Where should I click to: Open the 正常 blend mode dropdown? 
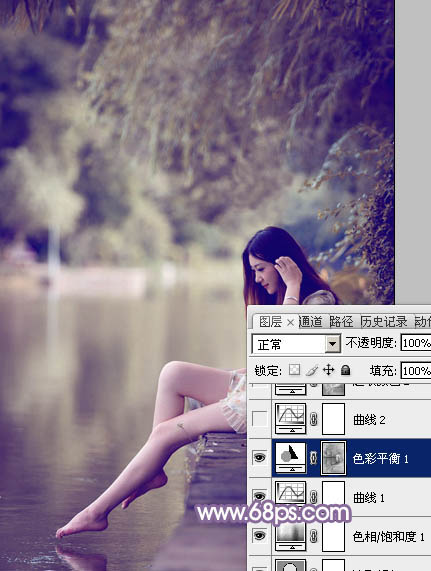coord(296,343)
